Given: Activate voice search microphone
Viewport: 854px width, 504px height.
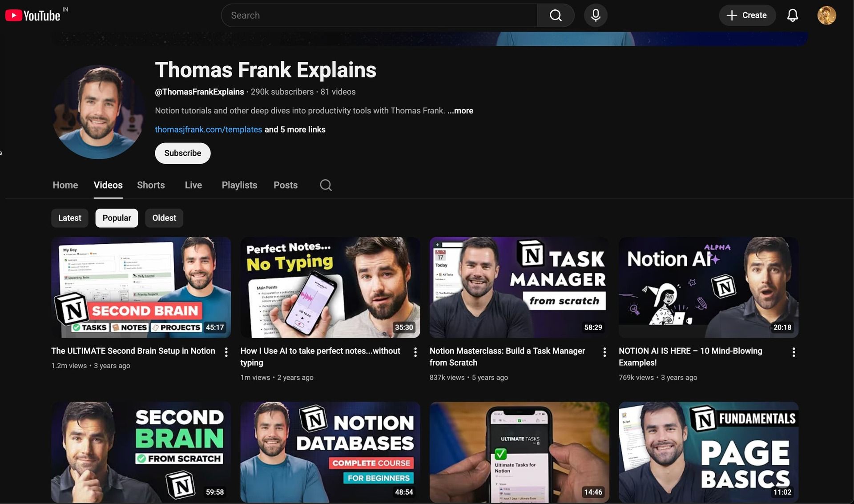Looking at the screenshot, I should [x=596, y=16].
